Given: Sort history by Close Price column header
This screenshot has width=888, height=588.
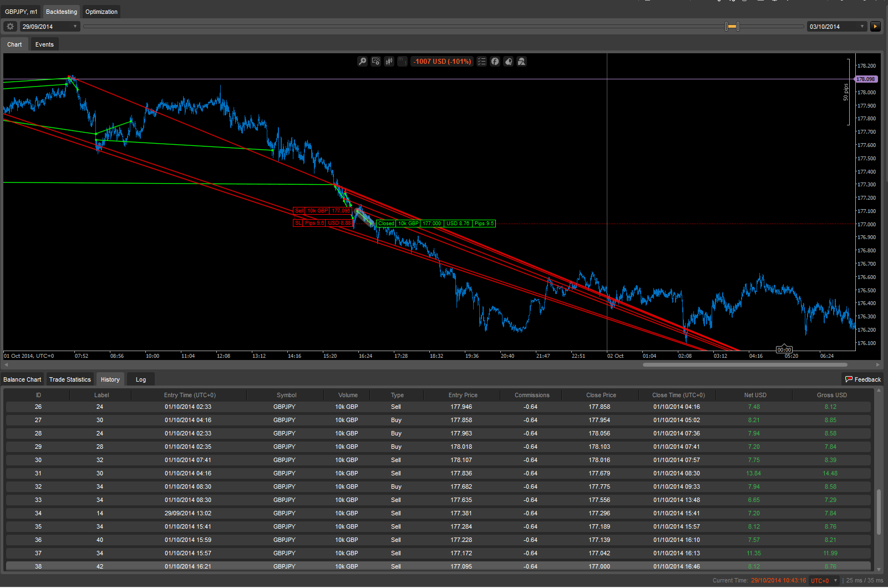Looking at the screenshot, I should [x=601, y=395].
